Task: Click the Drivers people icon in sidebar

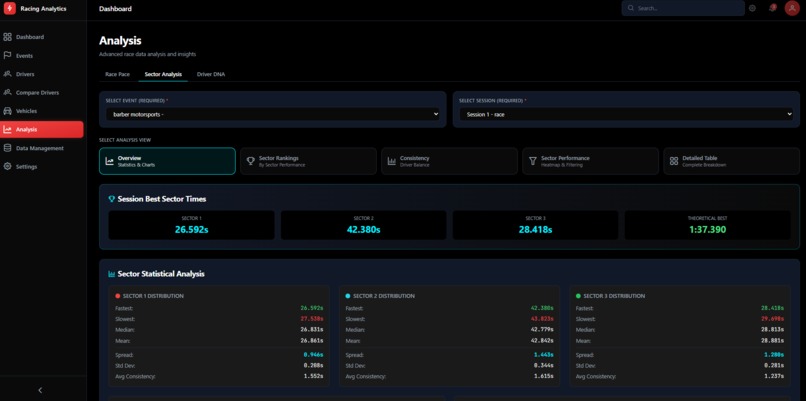Action: tap(7, 74)
